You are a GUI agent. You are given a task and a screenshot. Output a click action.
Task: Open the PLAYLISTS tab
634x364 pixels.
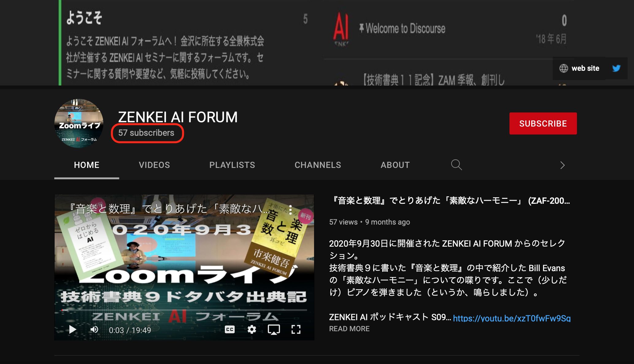232,165
